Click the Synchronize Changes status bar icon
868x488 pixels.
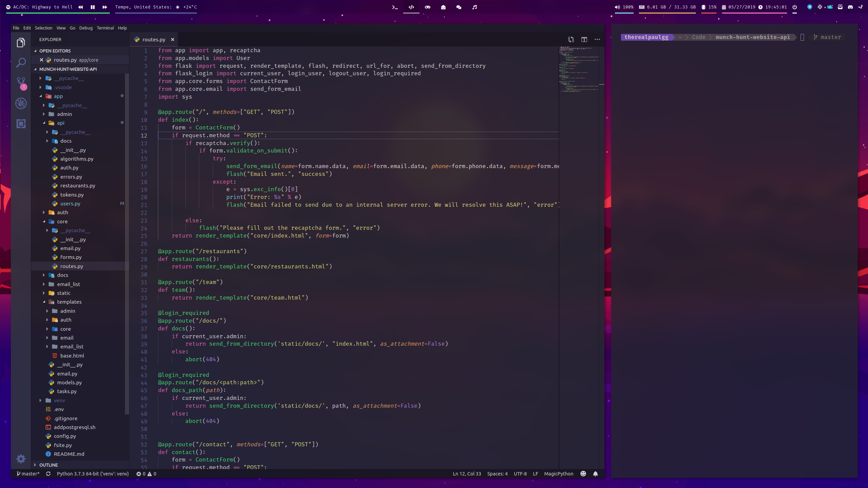click(48, 474)
